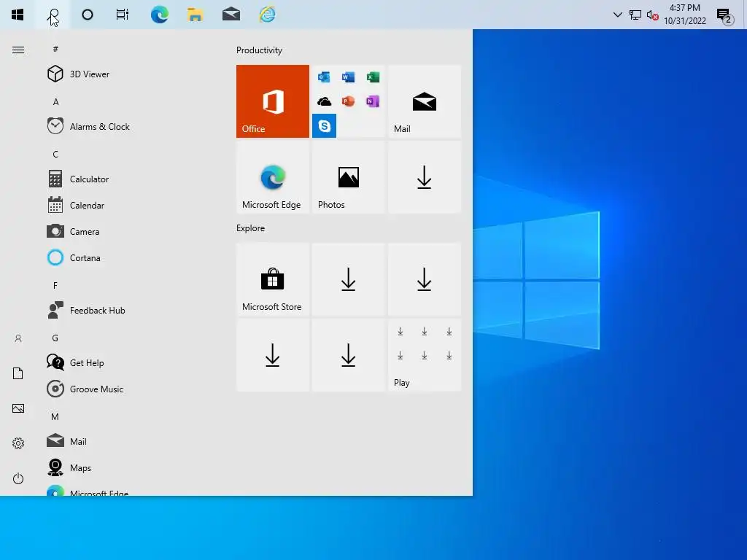Open Outlook icon in the Office folder tile
The image size is (747, 560).
pyautogui.click(x=324, y=77)
